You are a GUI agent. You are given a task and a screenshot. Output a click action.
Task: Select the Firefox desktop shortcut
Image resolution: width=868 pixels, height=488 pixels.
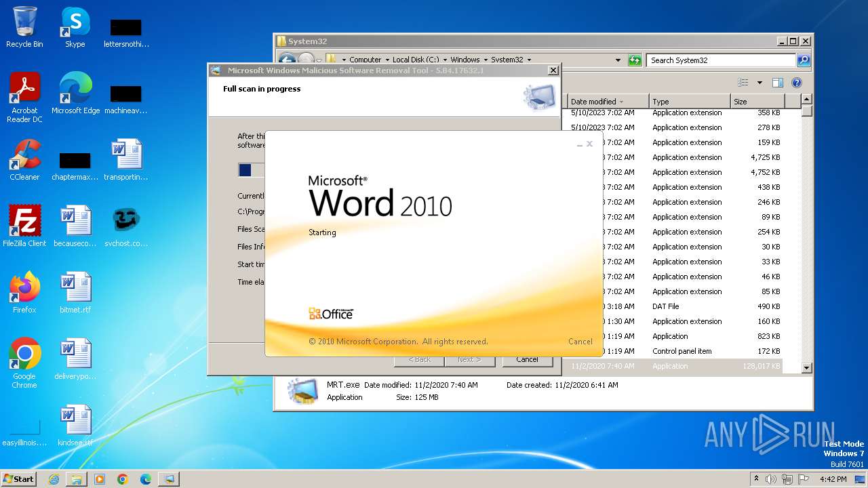click(x=24, y=293)
